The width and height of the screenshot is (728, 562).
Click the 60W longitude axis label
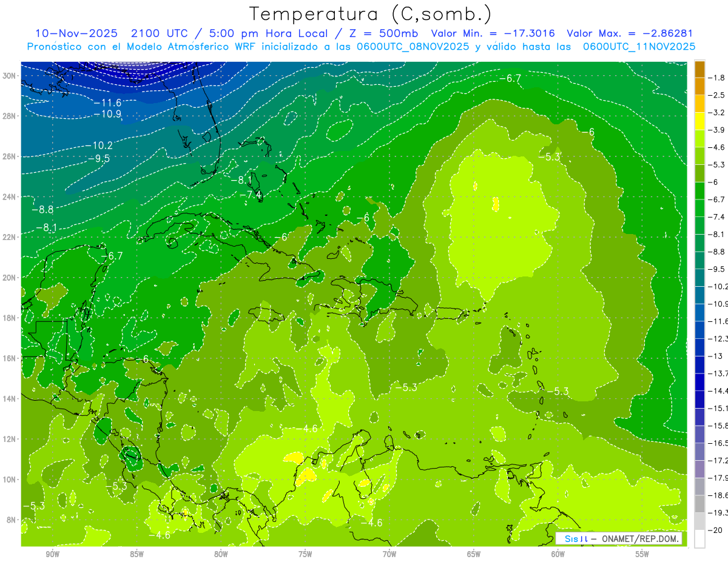click(558, 554)
